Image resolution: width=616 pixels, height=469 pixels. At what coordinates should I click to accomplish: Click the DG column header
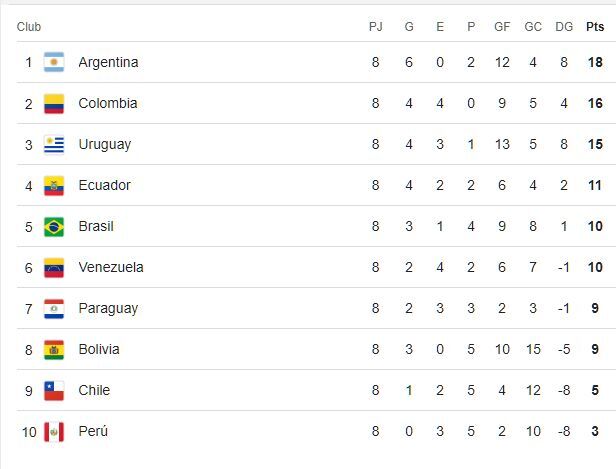(x=564, y=27)
